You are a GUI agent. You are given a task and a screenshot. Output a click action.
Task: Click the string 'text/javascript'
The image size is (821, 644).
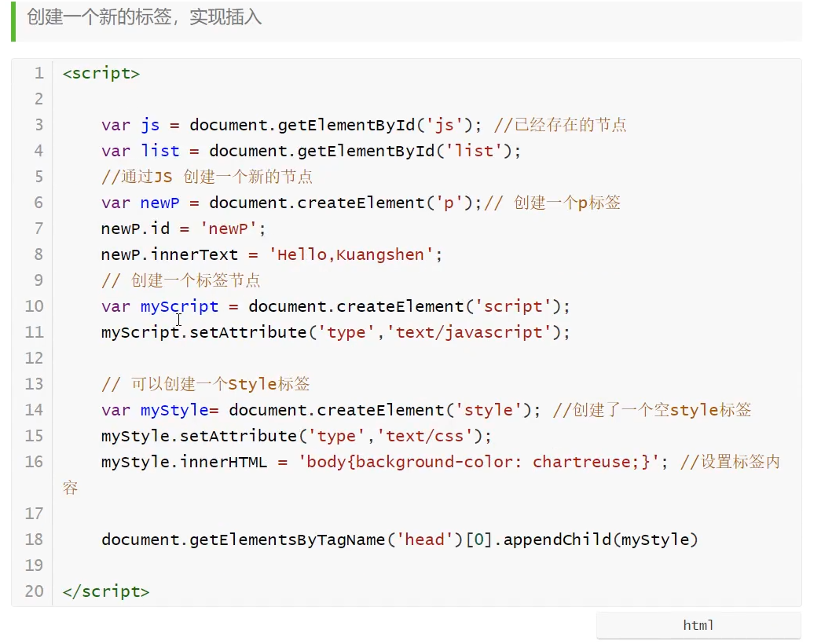coord(468,332)
